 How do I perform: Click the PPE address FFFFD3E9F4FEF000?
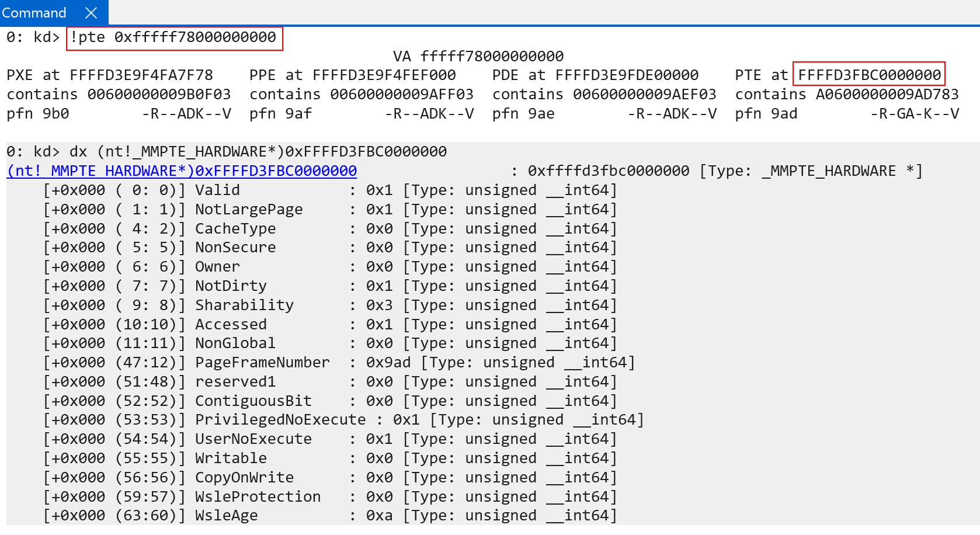(384, 75)
